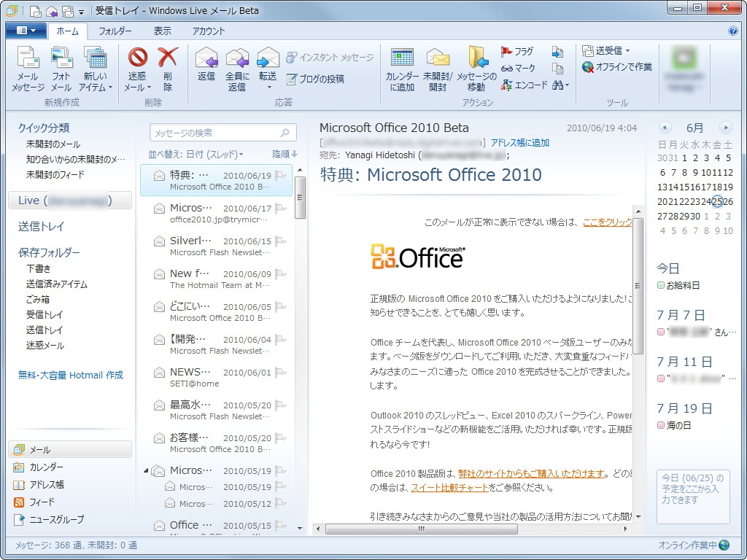Viewport: 747px width, 560px height.
Task: Toggle flag on the NEWS… SETI@home message
Action: [281, 373]
